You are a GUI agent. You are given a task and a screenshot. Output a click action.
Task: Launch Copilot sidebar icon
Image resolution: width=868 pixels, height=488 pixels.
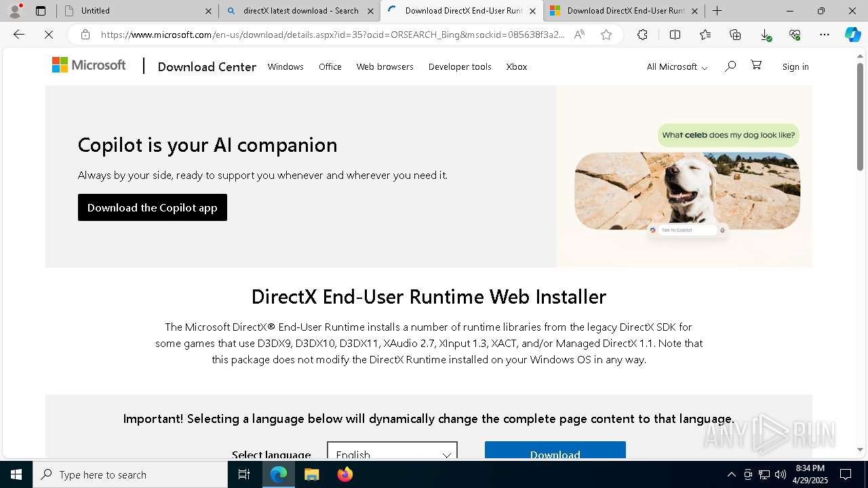852,35
